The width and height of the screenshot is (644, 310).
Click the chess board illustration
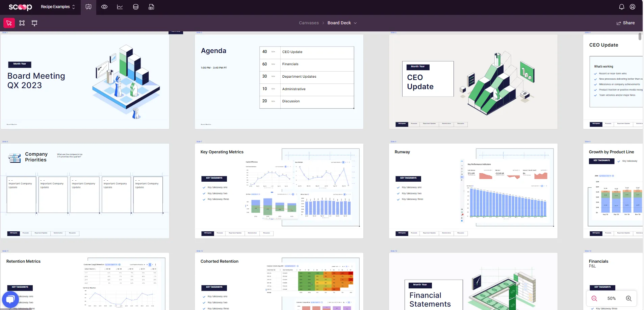126,82
